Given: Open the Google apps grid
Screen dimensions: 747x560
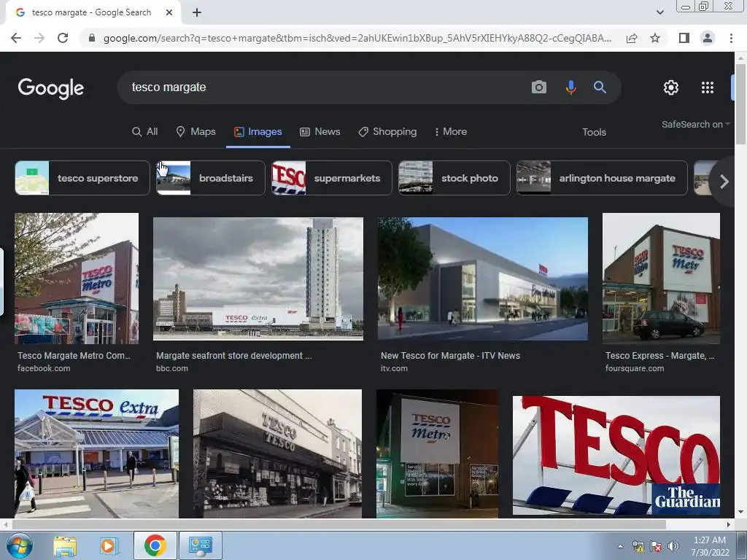Looking at the screenshot, I should [x=708, y=87].
